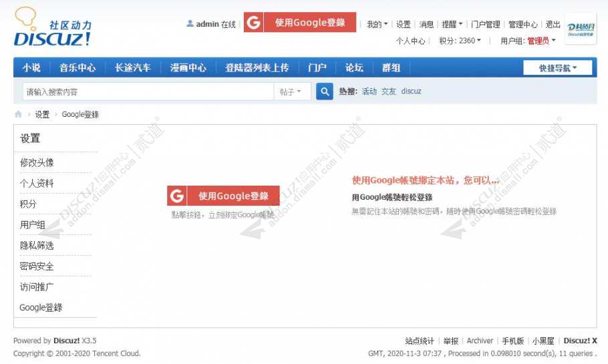608x364 pixels.
Task: Click the Google G icon in header
Action: coord(254,23)
